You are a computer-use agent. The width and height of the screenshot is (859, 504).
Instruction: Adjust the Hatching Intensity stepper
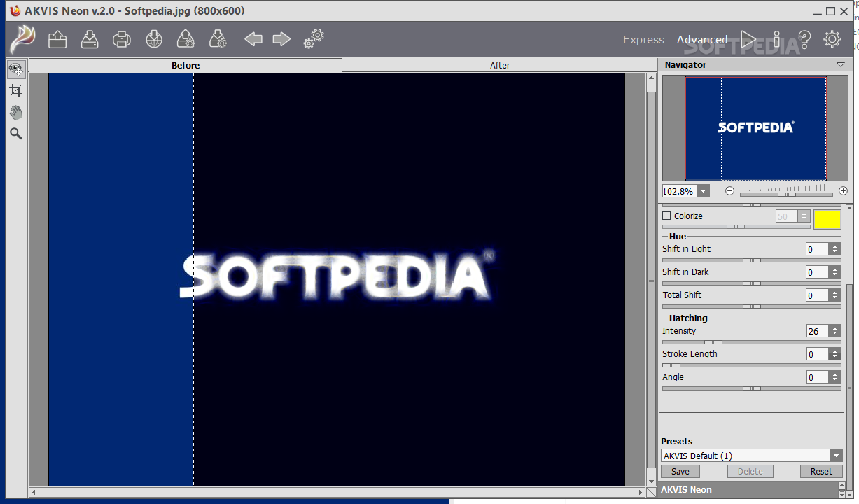[834, 331]
